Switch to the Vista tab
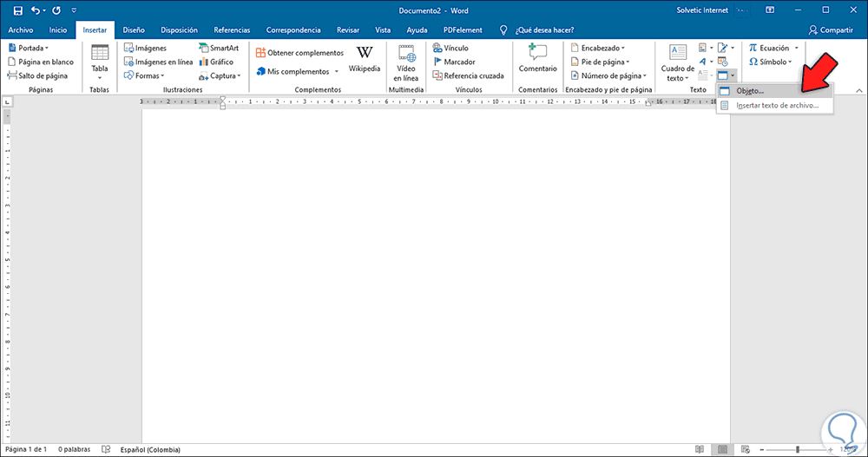Viewport: 868px width, 457px height. pos(383,29)
